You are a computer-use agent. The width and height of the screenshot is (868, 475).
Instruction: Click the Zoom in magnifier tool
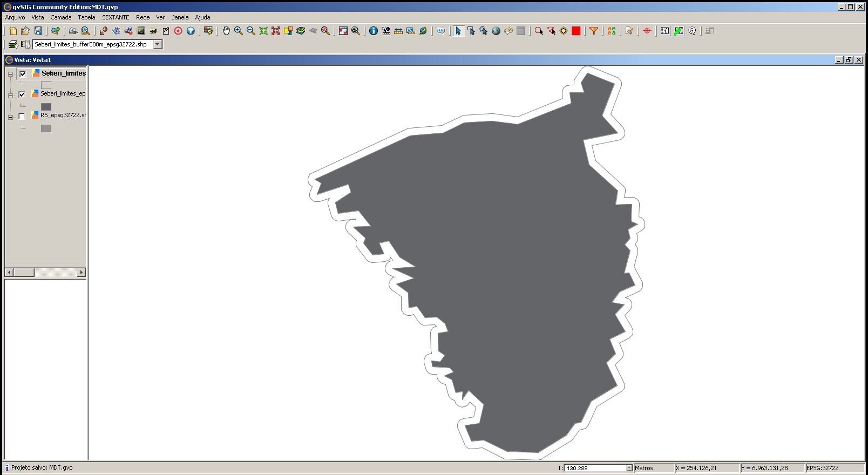[239, 31]
